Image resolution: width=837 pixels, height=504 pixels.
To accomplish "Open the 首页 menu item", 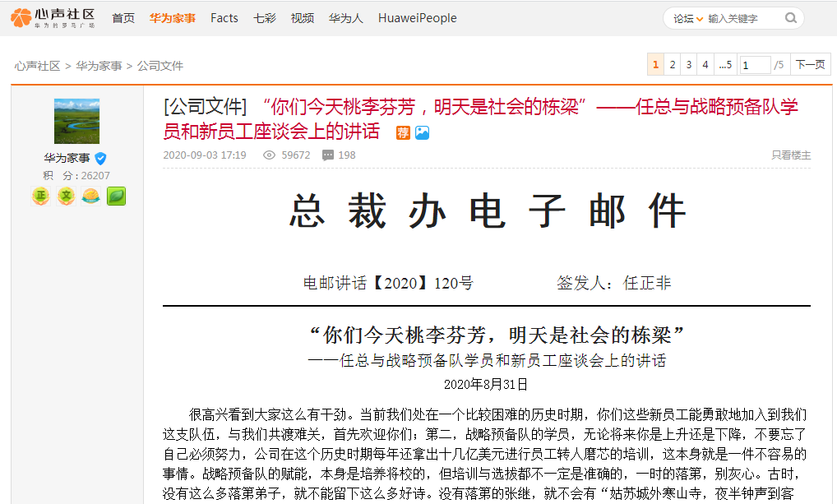I will (x=123, y=18).
